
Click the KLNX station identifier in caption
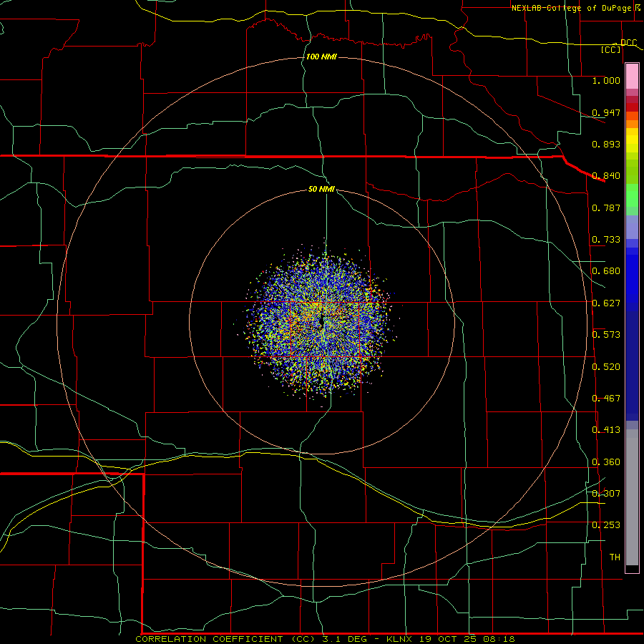click(401, 639)
